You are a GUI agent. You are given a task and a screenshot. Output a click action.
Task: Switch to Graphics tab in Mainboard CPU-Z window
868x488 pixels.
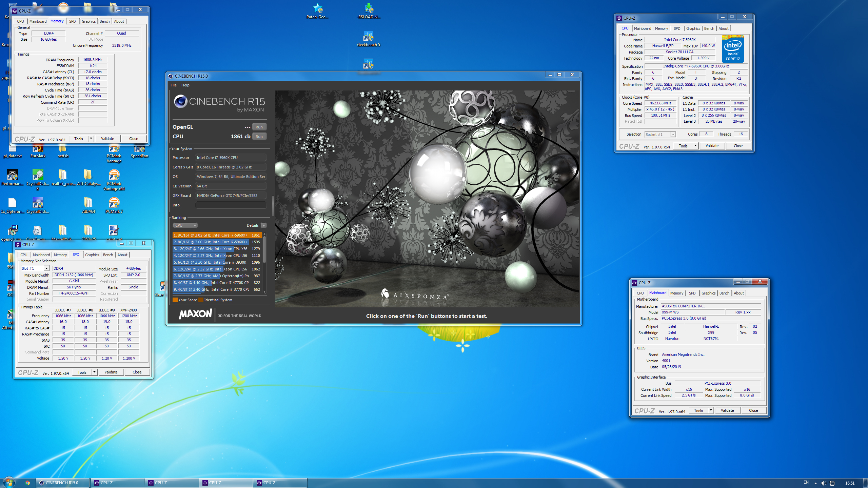pos(709,293)
